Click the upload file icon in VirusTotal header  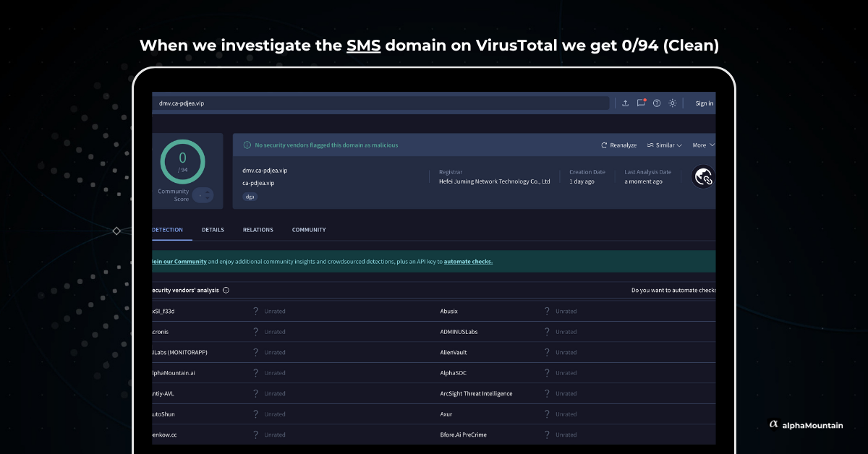(625, 103)
